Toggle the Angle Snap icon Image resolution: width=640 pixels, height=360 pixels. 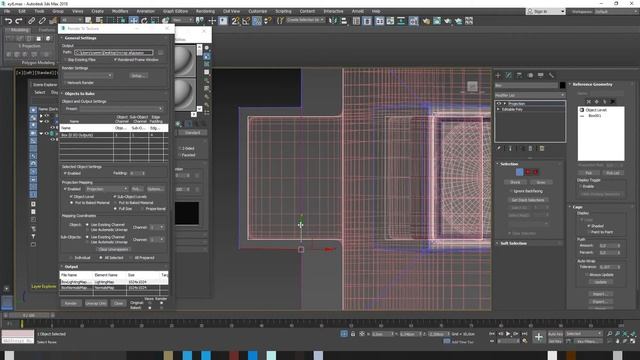(246, 21)
